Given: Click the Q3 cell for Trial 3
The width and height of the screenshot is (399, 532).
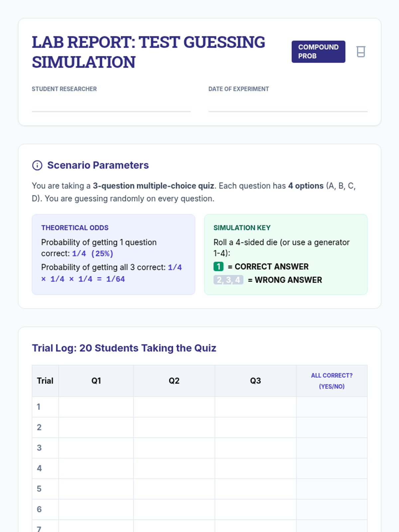Looking at the screenshot, I should coord(255,448).
